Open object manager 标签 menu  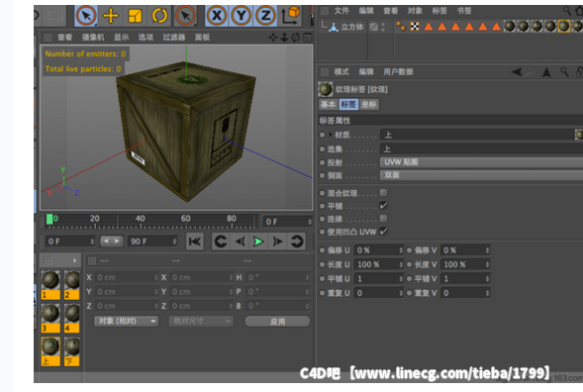(439, 11)
